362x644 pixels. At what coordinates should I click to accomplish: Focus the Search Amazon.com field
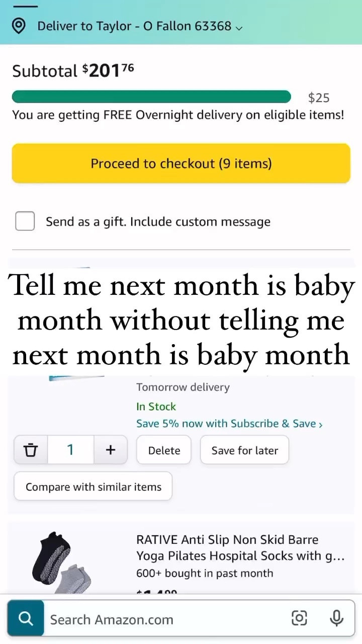[166, 619]
